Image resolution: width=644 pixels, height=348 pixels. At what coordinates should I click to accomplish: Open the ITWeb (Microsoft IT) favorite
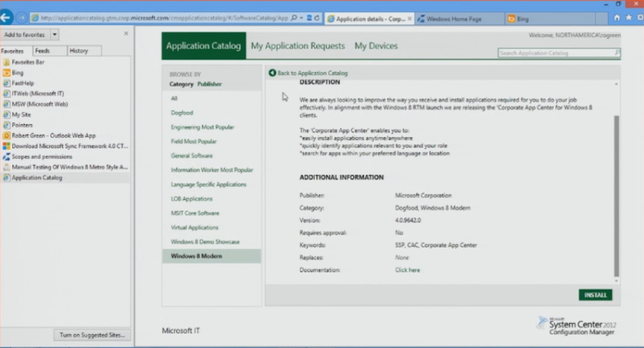(x=38, y=93)
